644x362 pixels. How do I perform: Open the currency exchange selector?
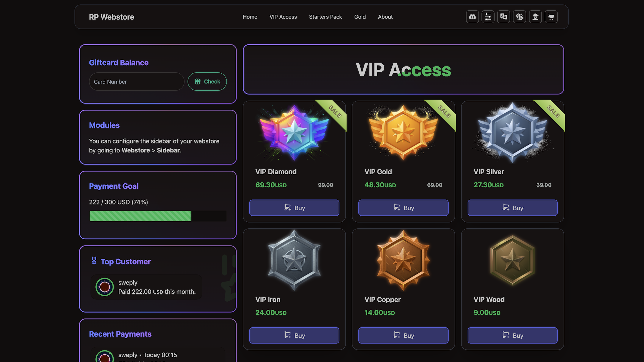[520, 17]
